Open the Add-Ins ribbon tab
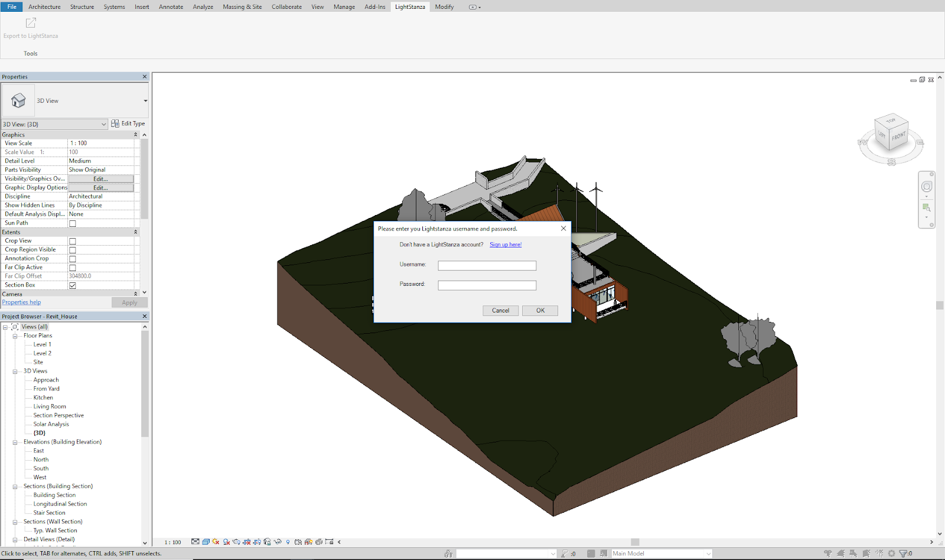The height and width of the screenshot is (560, 945). coord(374,6)
